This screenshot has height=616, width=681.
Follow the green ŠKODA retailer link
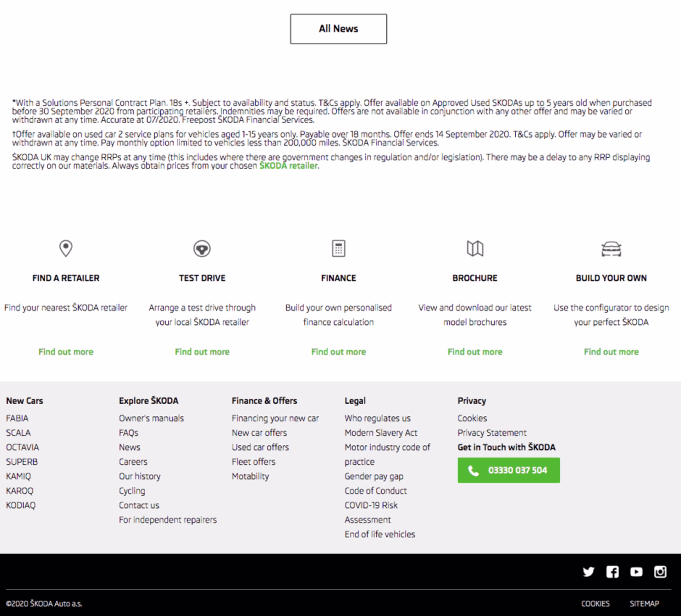[288, 166]
